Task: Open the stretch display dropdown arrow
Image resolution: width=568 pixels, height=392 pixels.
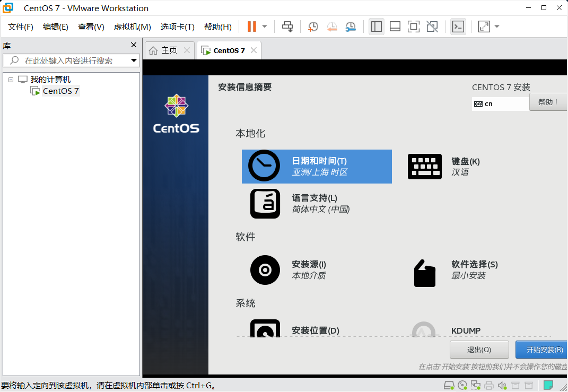Action: [497, 27]
